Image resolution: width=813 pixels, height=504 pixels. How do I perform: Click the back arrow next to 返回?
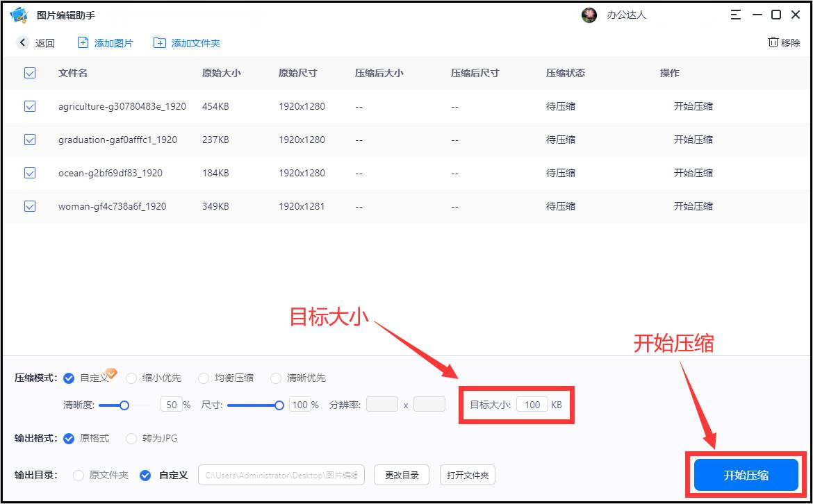tap(22, 42)
